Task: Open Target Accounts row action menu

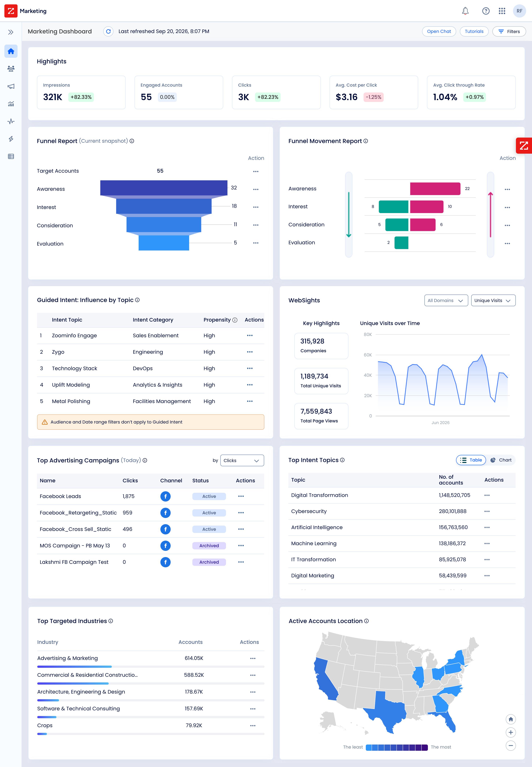Action: click(x=256, y=171)
